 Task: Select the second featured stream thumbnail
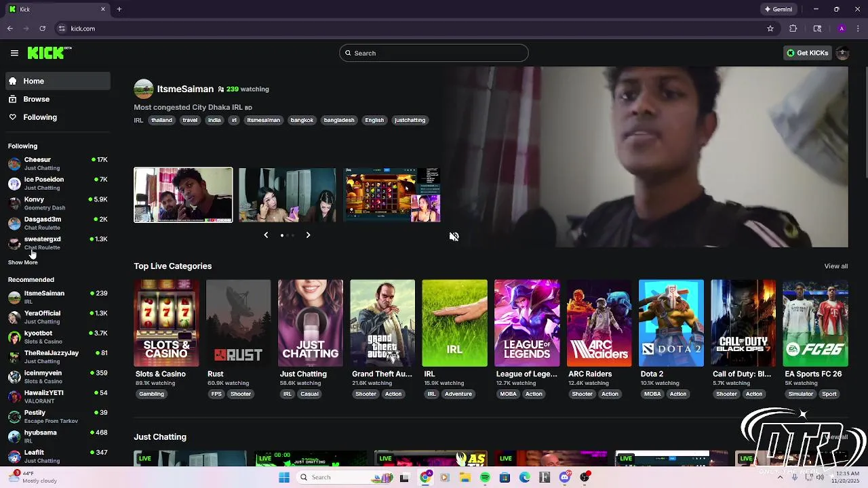click(x=287, y=195)
